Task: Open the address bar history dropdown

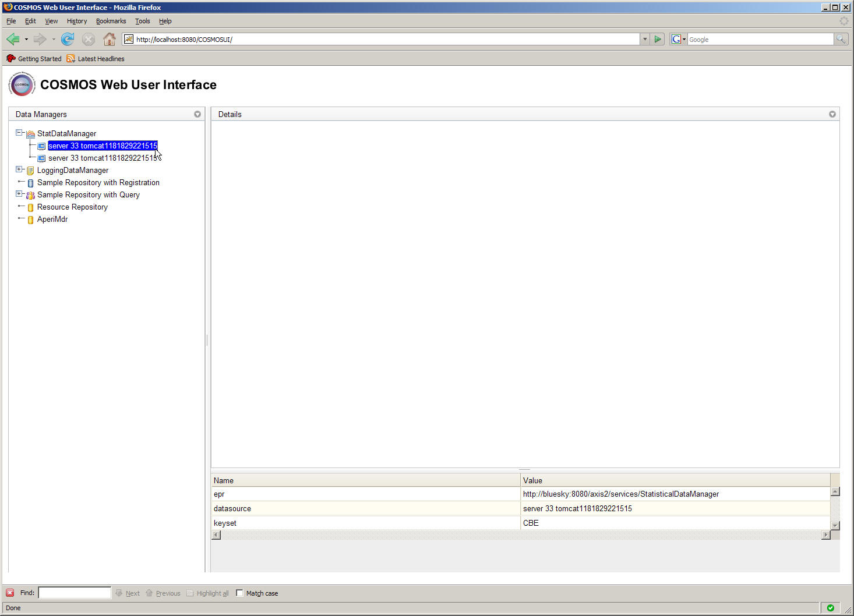Action: (645, 39)
